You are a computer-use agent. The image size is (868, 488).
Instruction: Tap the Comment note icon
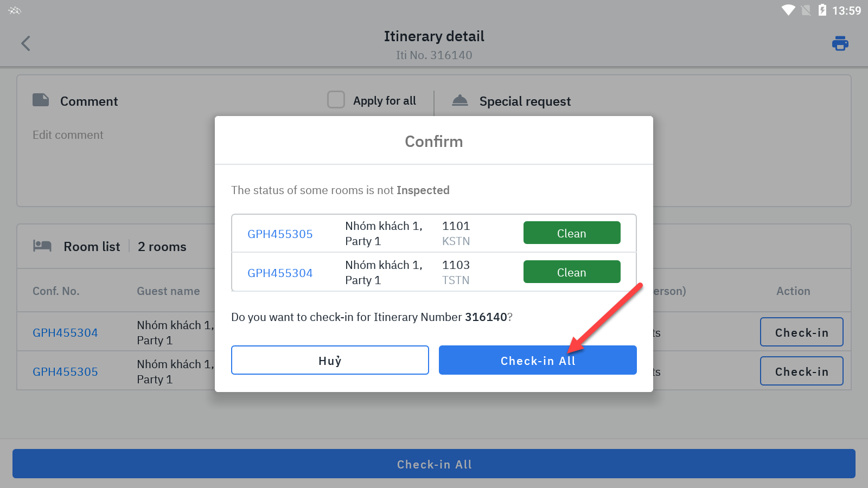click(41, 100)
